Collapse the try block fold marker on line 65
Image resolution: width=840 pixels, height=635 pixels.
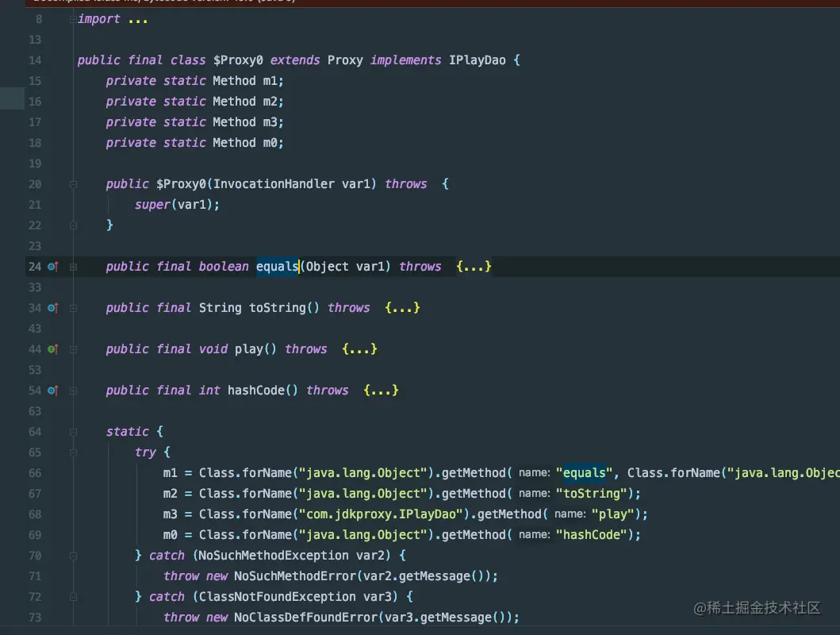[74, 452]
